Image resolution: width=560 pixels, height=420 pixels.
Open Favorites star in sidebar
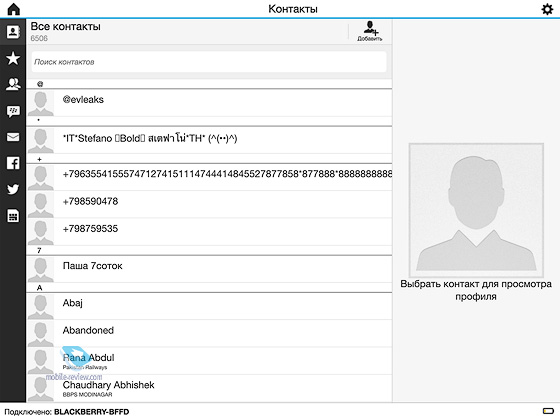(x=13, y=58)
